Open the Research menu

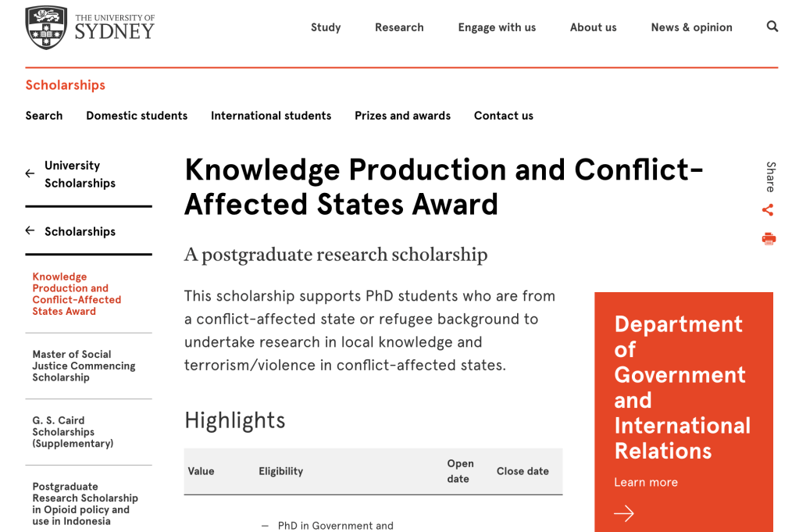pyautogui.click(x=399, y=27)
